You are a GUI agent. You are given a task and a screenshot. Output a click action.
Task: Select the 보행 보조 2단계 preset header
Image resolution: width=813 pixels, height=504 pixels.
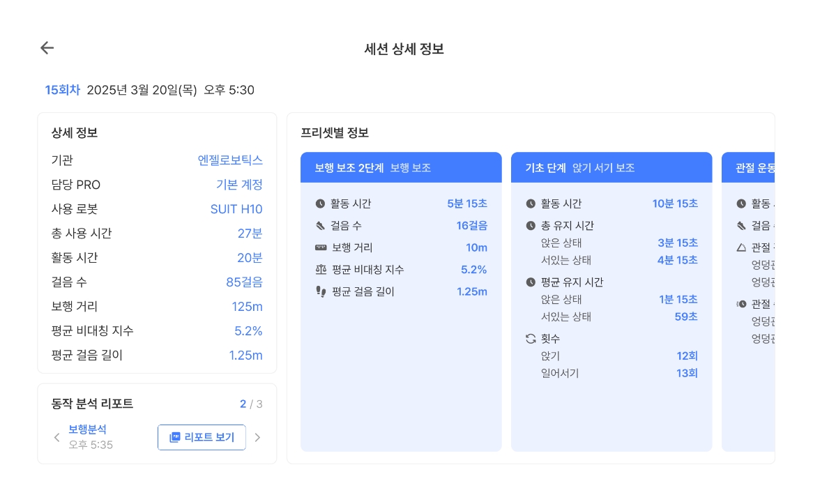(x=400, y=168)
